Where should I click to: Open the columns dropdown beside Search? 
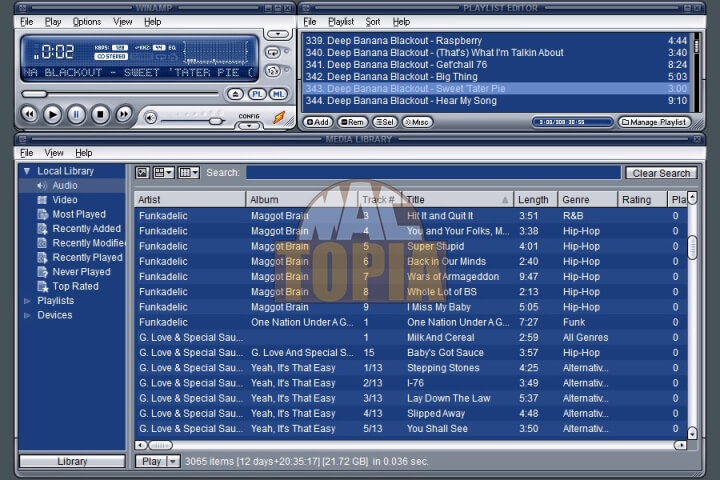pyautogui.click(x=189, y=173)
